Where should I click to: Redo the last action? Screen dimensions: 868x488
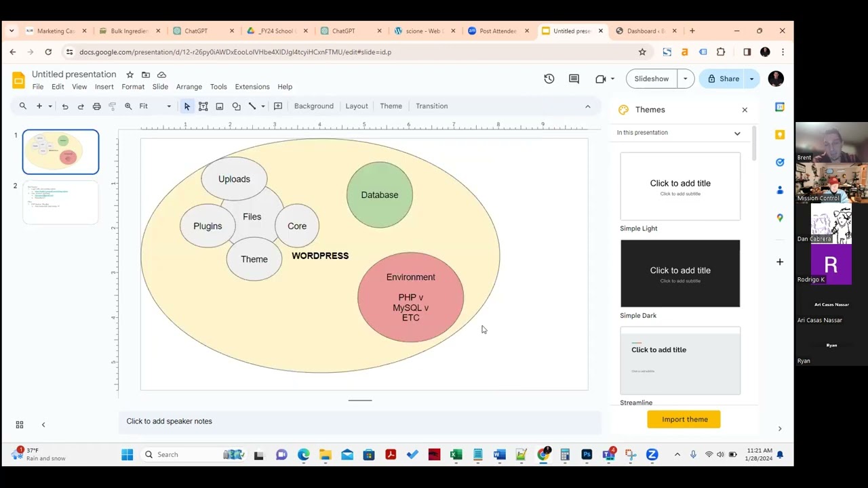[81, 106]
